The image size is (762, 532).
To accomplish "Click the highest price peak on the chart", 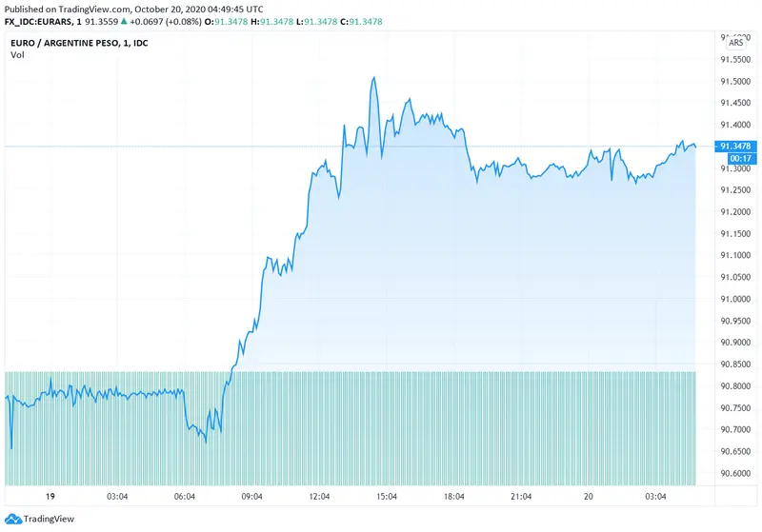I will (x=374, y=78).
